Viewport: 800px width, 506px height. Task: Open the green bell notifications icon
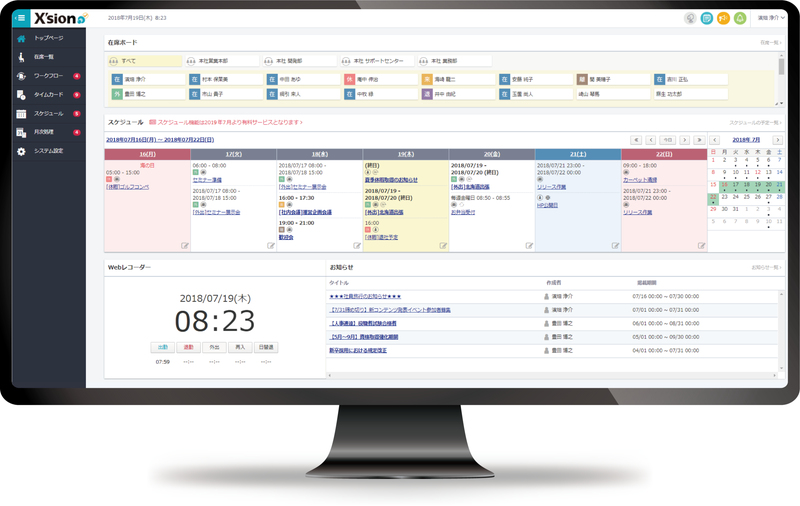(740, 18)
